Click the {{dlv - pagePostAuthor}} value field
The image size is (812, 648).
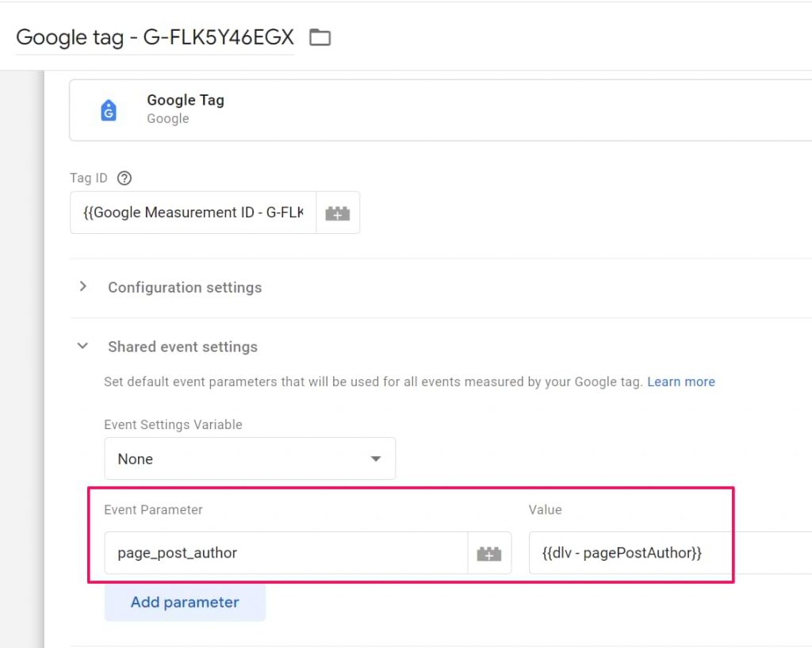pos(670,553)
